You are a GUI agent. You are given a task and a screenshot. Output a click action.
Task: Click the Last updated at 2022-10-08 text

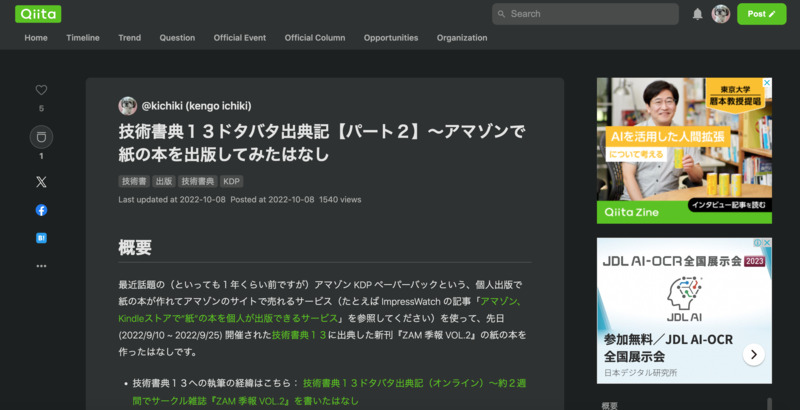click(x=172, y=200)
